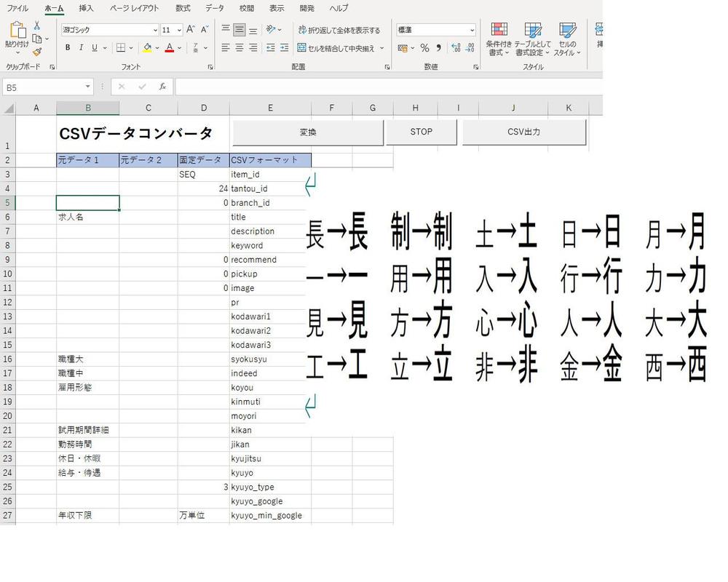Switch to the データ tab
This screenshot has width=728, height=582.
coord(215,8)
